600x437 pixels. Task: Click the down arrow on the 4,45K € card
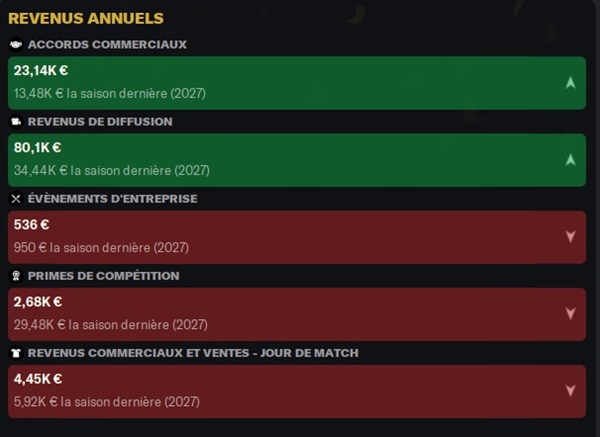(x=570, y=391)
